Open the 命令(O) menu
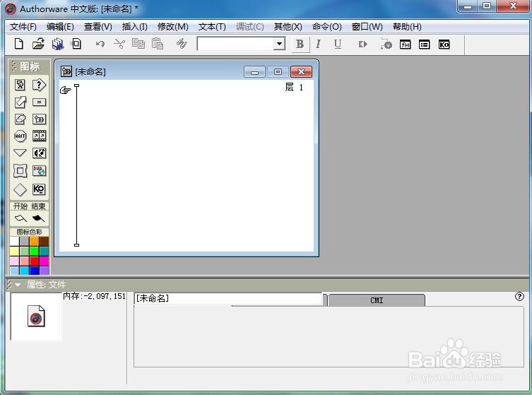 pyautogui.click(x=326, y=26)
